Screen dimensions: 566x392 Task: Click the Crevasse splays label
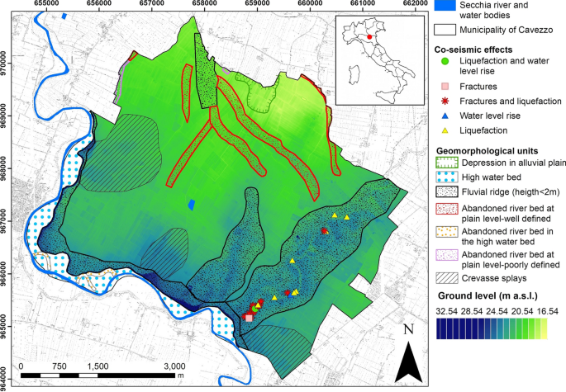pos(494,278)
